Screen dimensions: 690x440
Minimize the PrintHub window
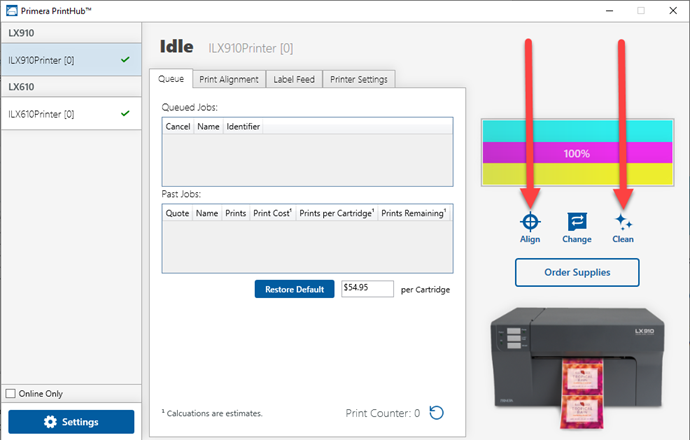pos(609,11)
